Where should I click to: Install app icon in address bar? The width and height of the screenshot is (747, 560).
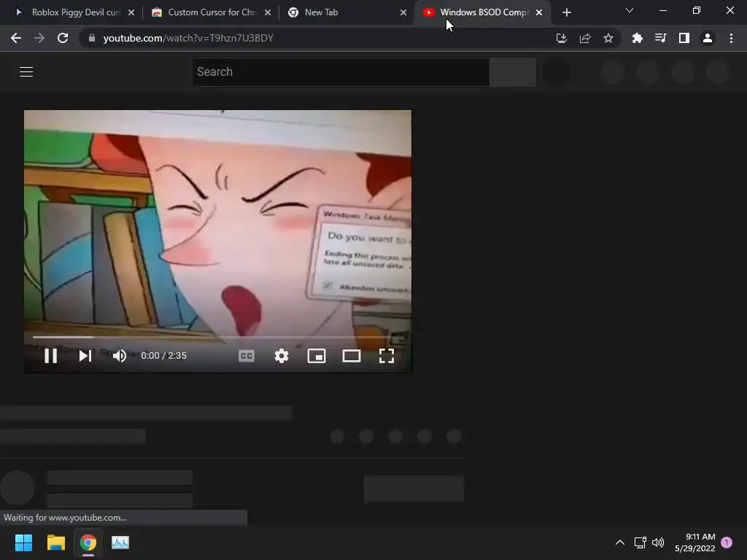[562, 38]
